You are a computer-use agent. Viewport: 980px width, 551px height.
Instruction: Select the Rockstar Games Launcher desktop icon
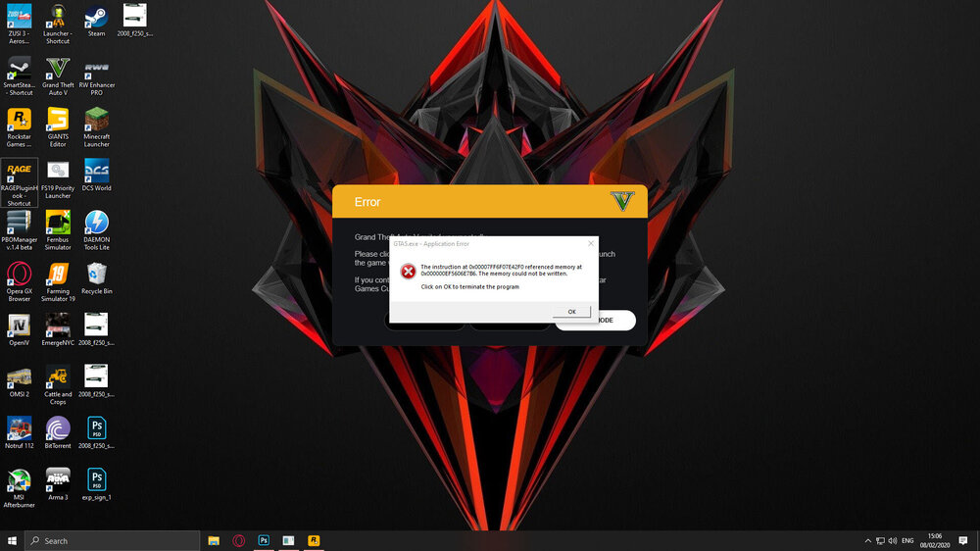[19, 127]
